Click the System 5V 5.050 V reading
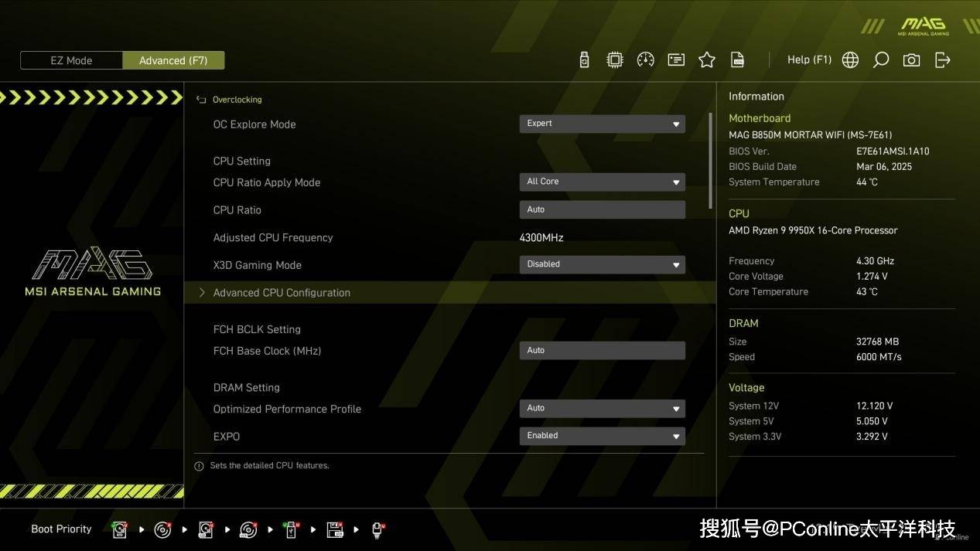The width and height of the screenshot is (980, 551). coord(872,421)
